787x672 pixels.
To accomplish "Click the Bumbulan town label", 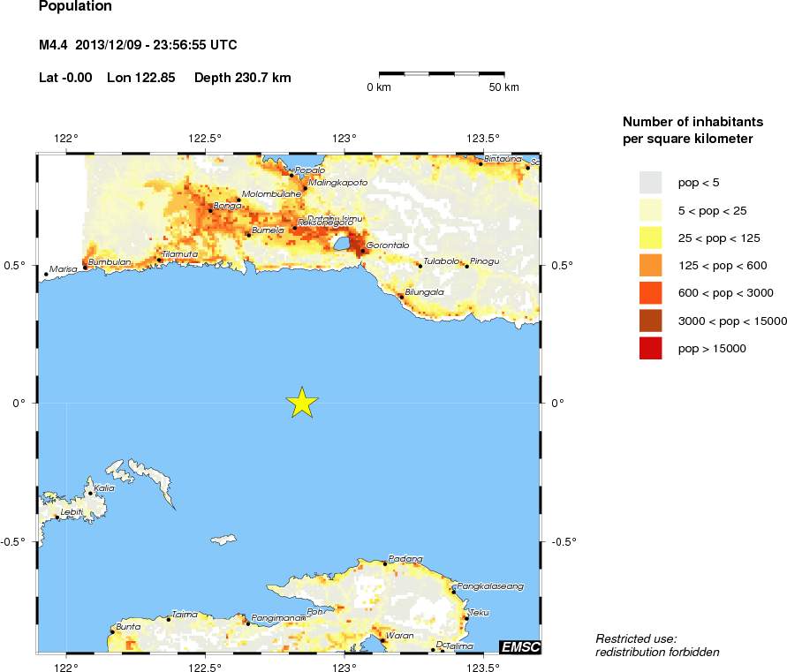I will point(110,262).
